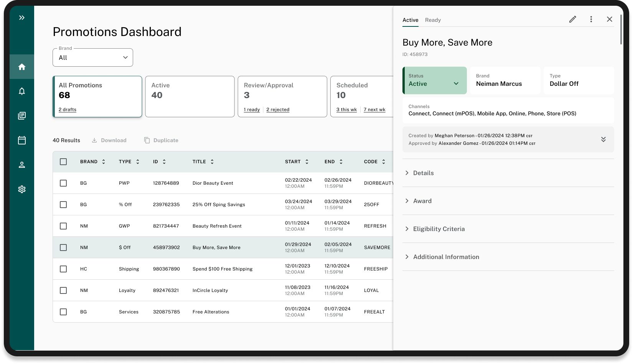Screen dimensions: 633x364
Task: Expand the sidebar with double-chevron icon
Action: (x=22, y=18)
